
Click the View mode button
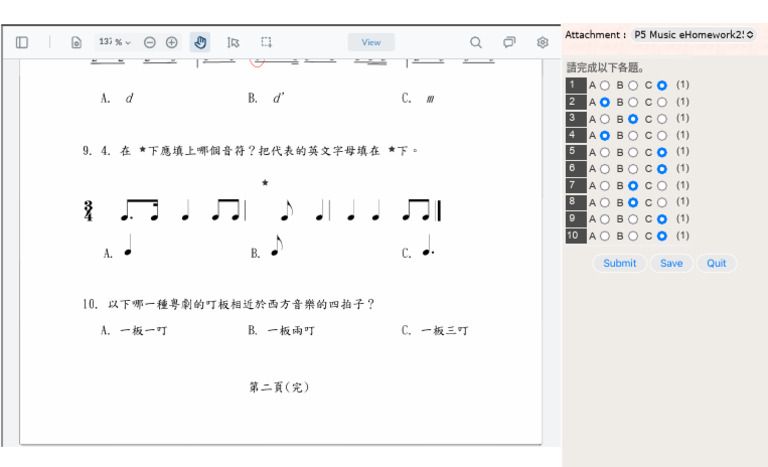(x=371, y=43)
